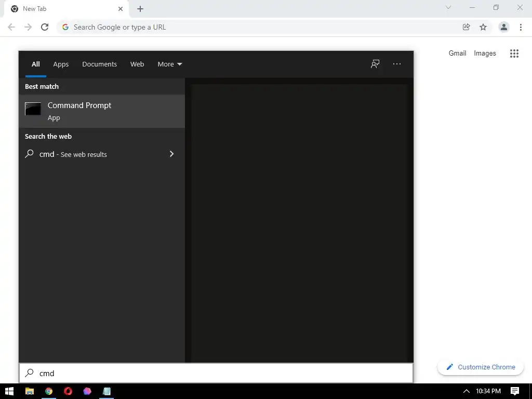This screenshot has width=532, height=399.
Task: Switch to the Apps search tab
Action: coord(61,64)
